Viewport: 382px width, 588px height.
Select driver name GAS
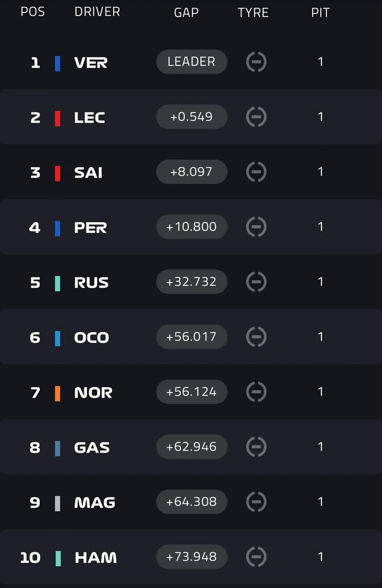[x=92, y=447]
